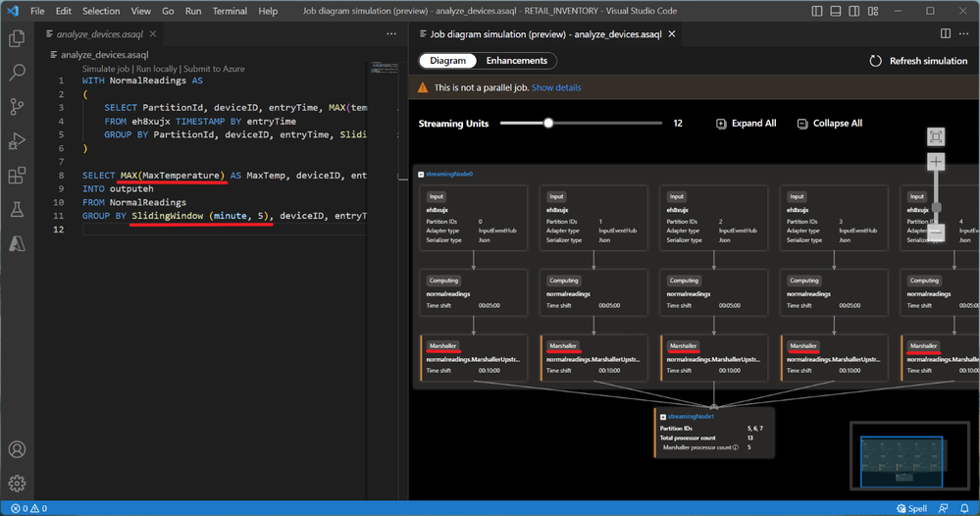This screenshot has width=980, height=516.
Task: Toggle primary side bar layout icon
Action: (817, 11)
